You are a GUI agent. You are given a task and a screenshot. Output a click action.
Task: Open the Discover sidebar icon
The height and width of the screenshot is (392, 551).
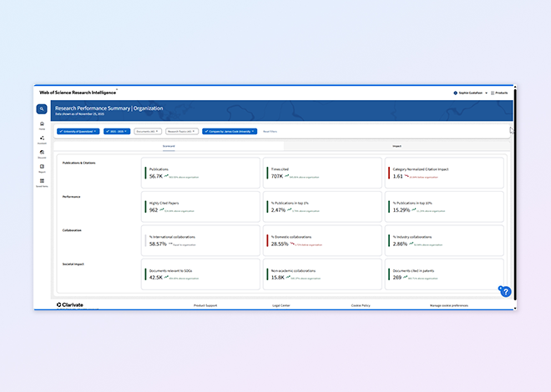(x=42, y=153)
